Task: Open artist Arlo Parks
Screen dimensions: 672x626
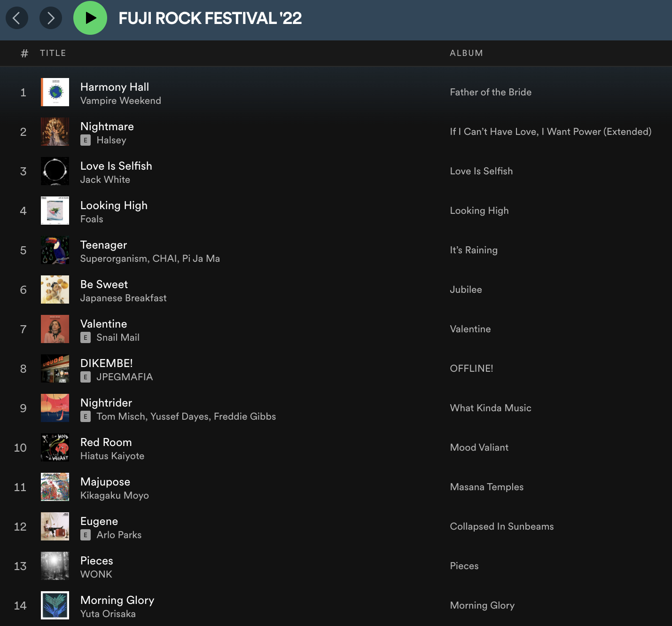Action: click(x=119, y=535)
